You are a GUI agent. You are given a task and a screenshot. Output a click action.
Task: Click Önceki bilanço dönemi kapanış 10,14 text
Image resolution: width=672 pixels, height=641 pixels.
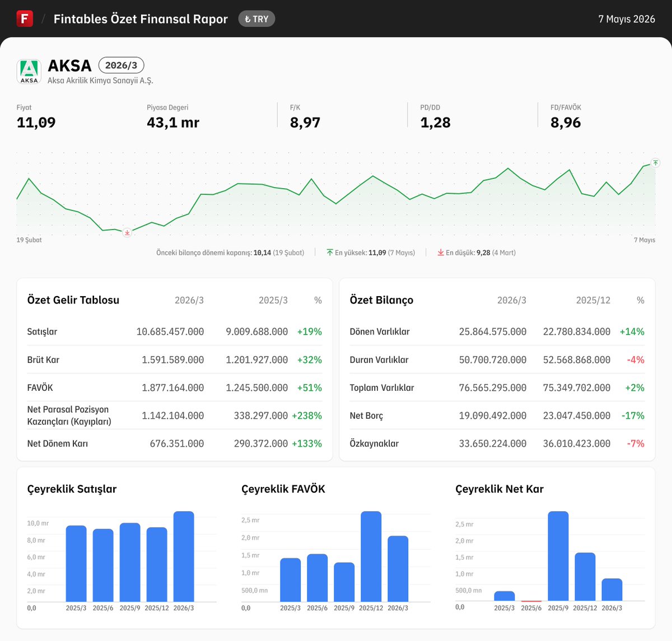[230, 253]
